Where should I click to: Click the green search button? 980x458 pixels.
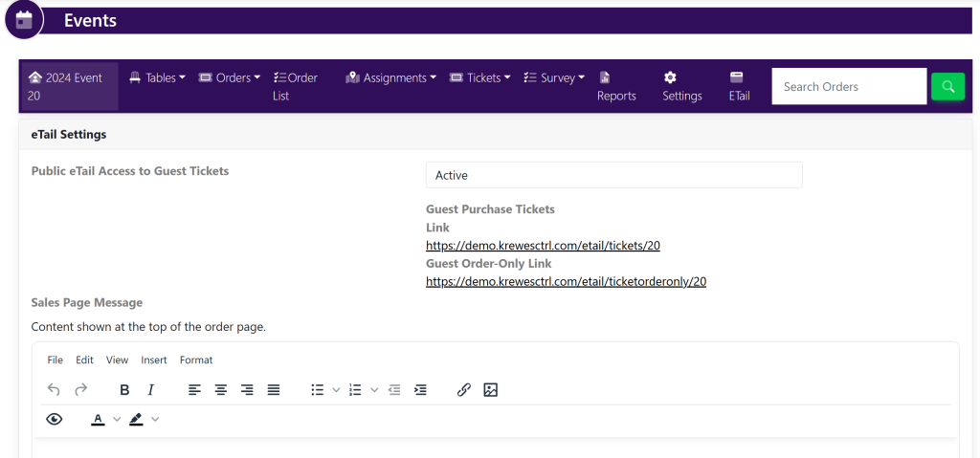(947, 87)
